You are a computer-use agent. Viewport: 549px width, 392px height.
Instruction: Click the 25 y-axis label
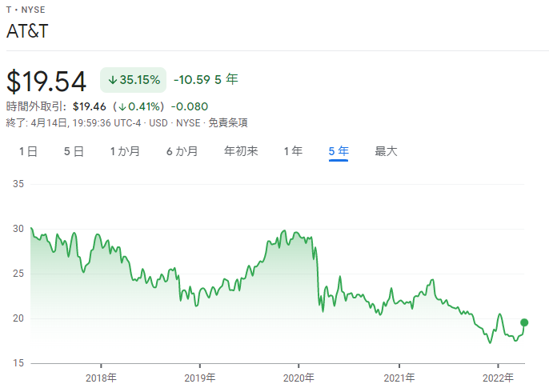pyautogui.click(x=18, y=274)
